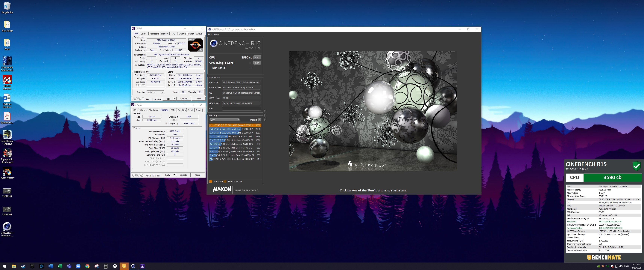Click the Info field in Your System
The height and width of the screenshot is (270, 644).
point(241,108)
